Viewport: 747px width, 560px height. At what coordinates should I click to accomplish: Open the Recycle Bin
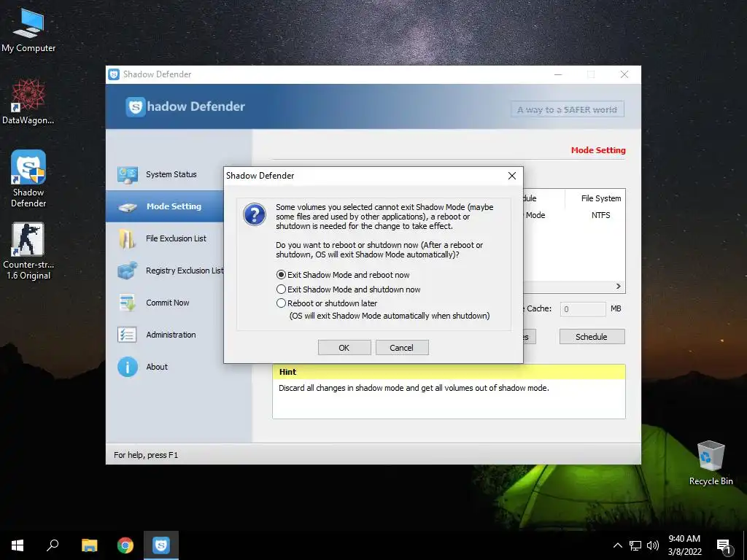[711, 463]
